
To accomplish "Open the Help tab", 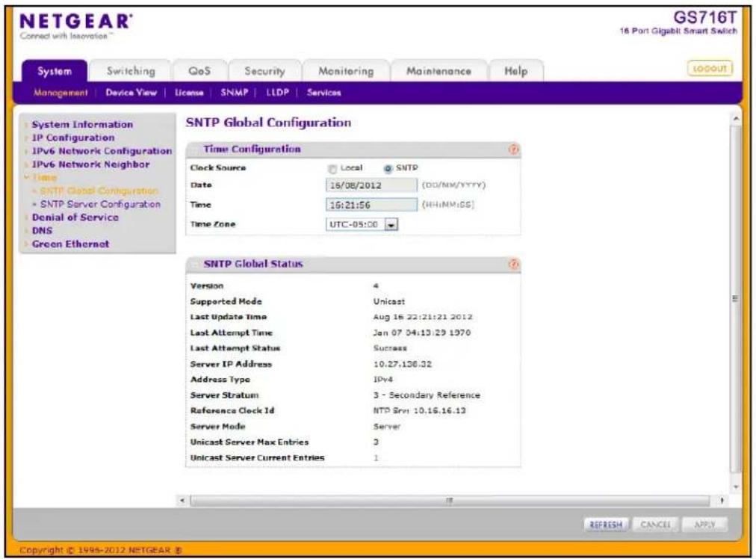I will pos(516,71).
